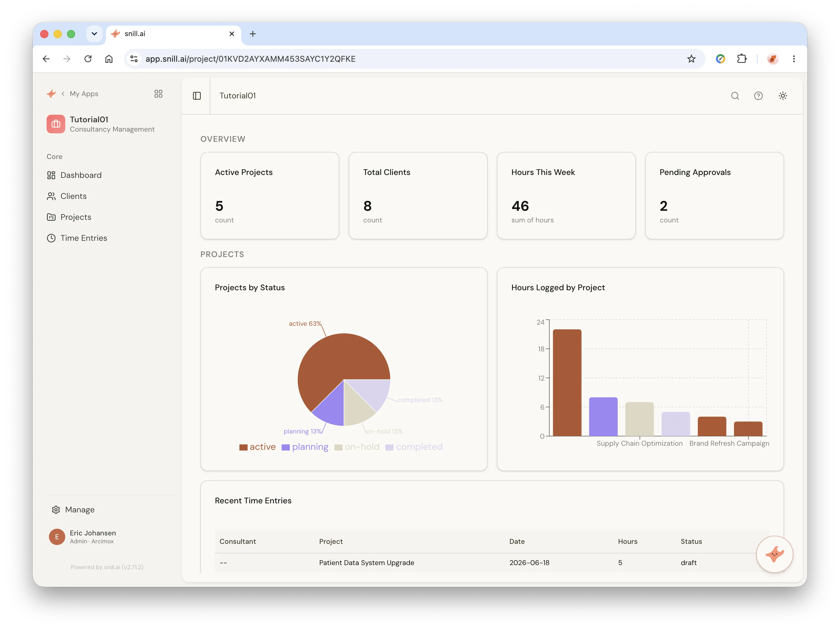Open Time Entries in the sidebar
Image resolution: width=840 pixels, height=630 pixels.
click(x=77, y=238)
